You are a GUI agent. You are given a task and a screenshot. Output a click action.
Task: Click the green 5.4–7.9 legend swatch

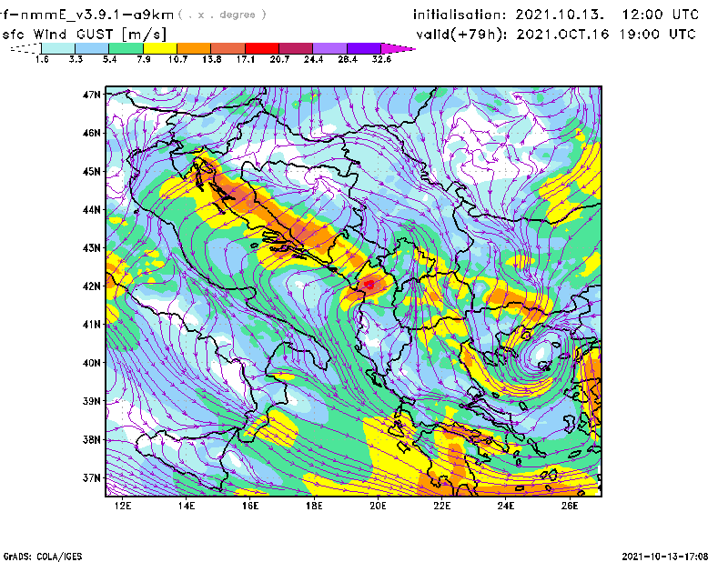coord(126,48)
